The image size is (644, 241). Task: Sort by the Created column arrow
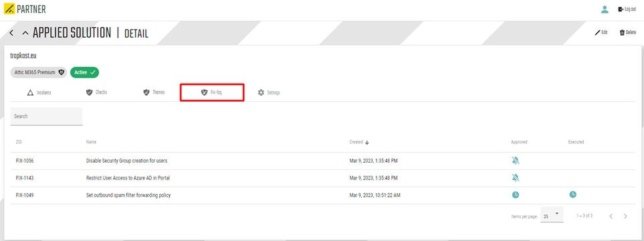click(x=367, y=143)
